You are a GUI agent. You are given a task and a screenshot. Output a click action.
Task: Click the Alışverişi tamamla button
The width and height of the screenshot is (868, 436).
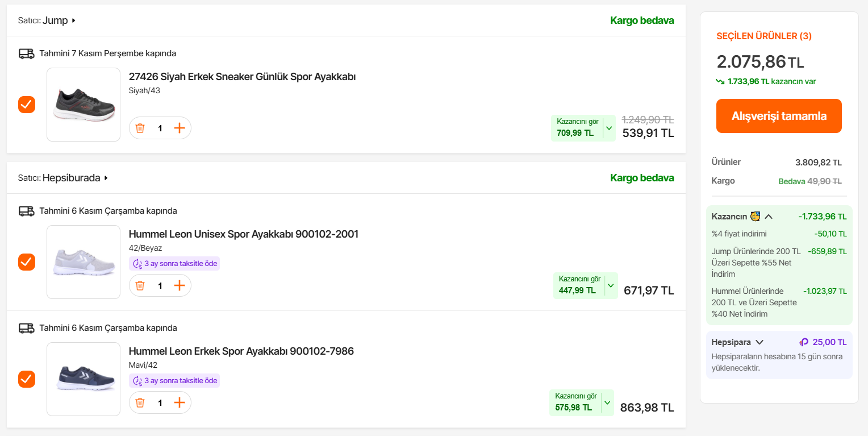click(x=779, y=116)
